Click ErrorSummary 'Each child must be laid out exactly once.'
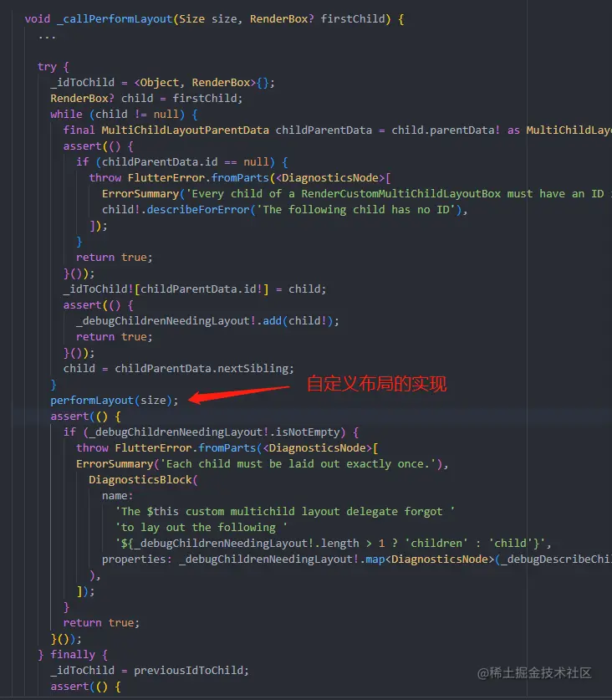 tap(262, 464)
